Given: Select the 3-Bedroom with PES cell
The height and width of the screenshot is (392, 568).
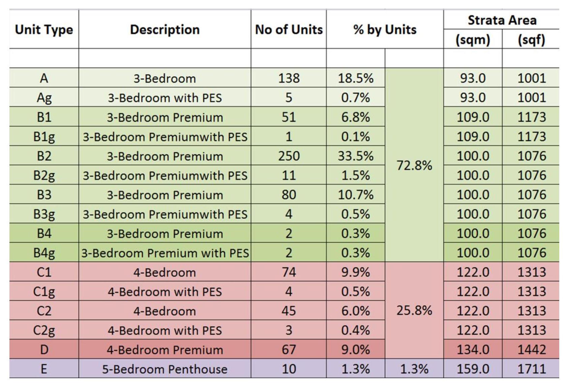Looking at the screenshot, I should pos(165,97).
